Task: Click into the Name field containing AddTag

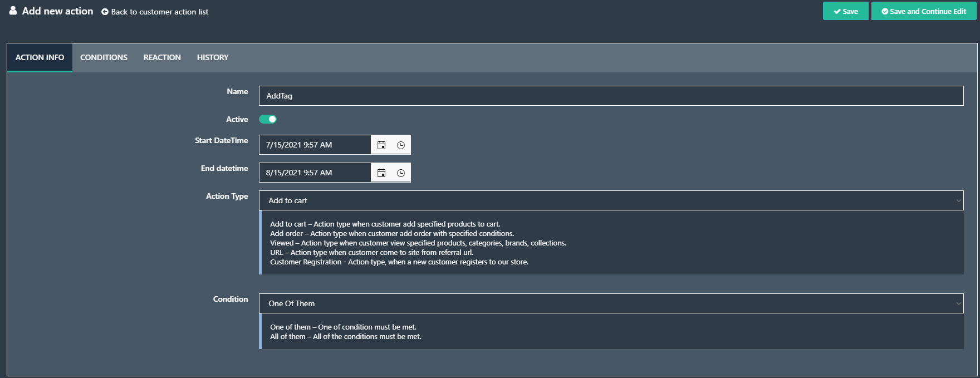Action: pos(611,96)
